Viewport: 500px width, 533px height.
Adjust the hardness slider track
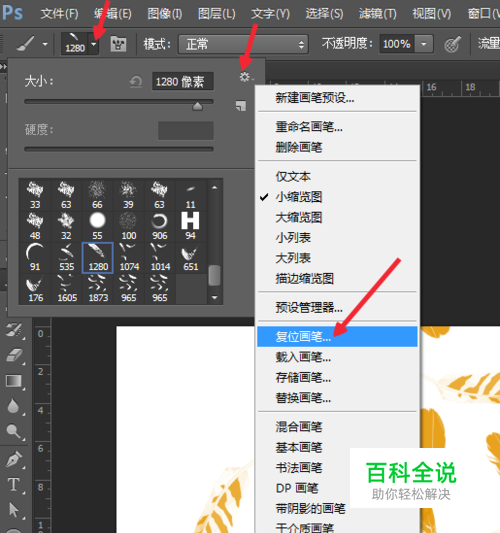[x=119, y=149]
